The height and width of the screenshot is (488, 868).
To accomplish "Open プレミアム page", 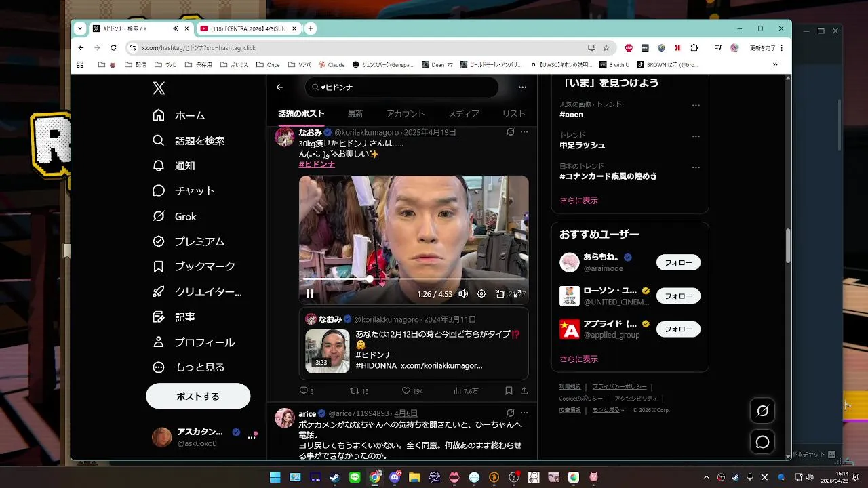I will click(x=189, y=241).
